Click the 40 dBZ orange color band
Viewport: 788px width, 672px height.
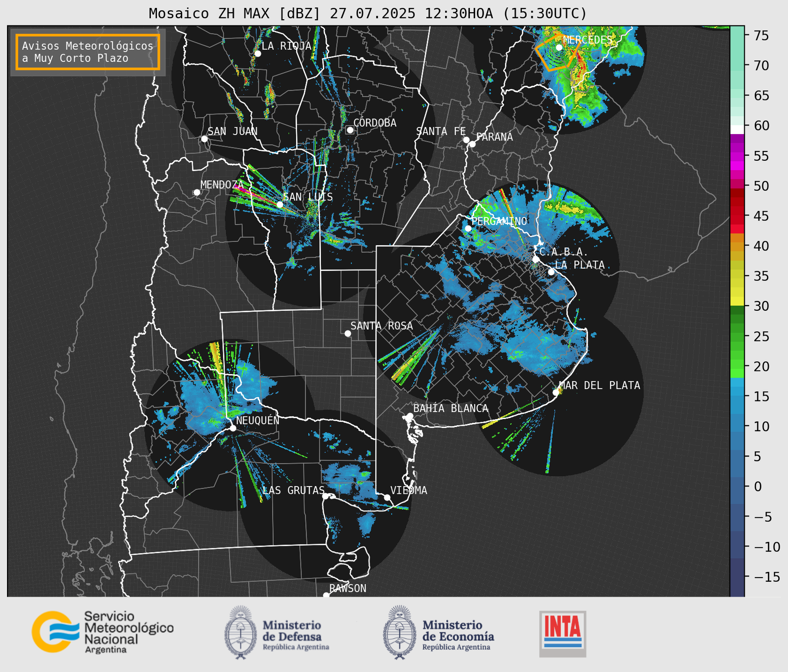pos(737,246)
